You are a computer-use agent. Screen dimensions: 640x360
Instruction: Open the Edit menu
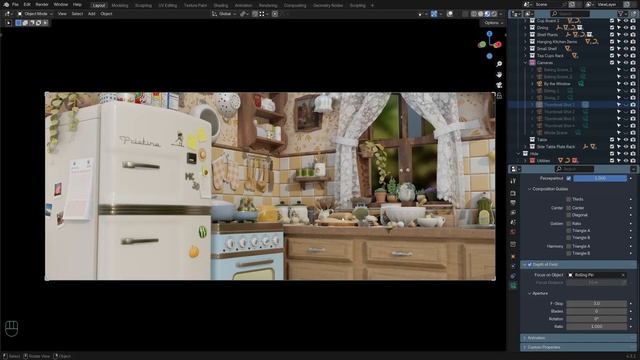[27, 4]
